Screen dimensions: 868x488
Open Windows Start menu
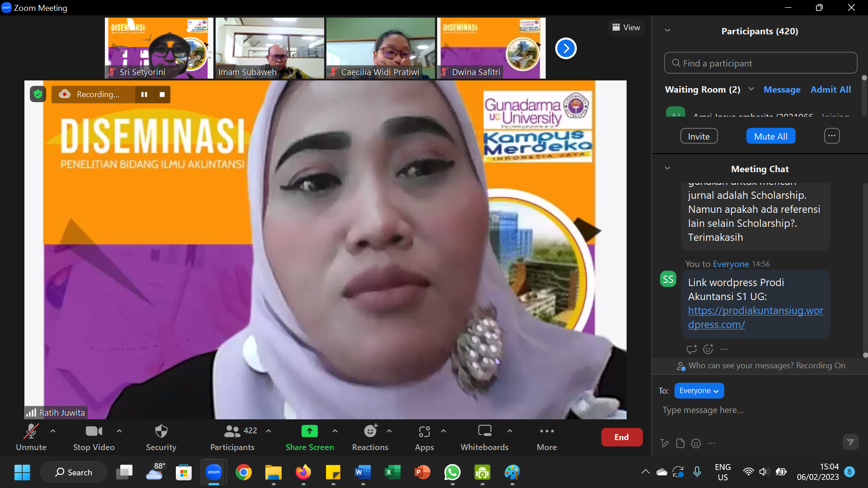[x=22, y=472]
